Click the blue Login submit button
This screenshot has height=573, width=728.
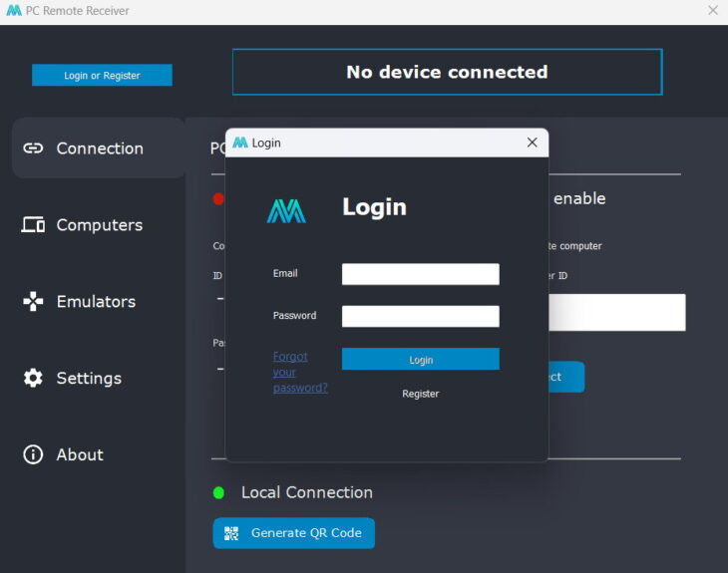pos(421,359)
